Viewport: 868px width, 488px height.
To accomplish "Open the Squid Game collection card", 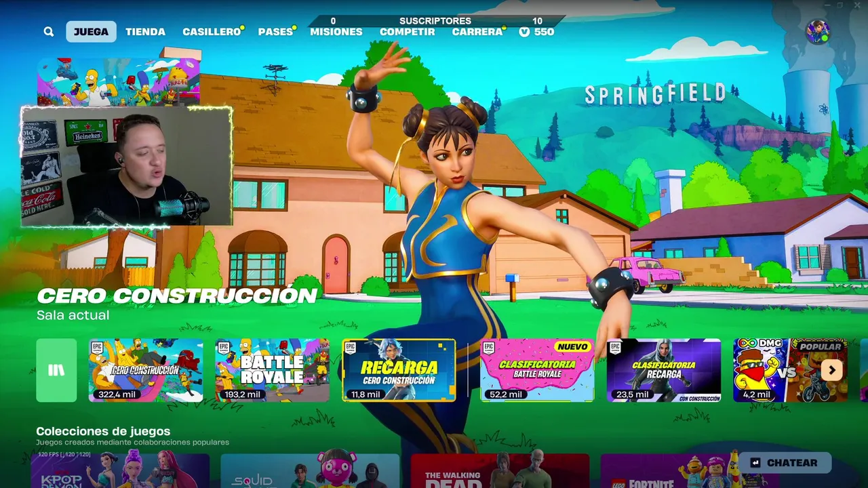I will [310, 471].
